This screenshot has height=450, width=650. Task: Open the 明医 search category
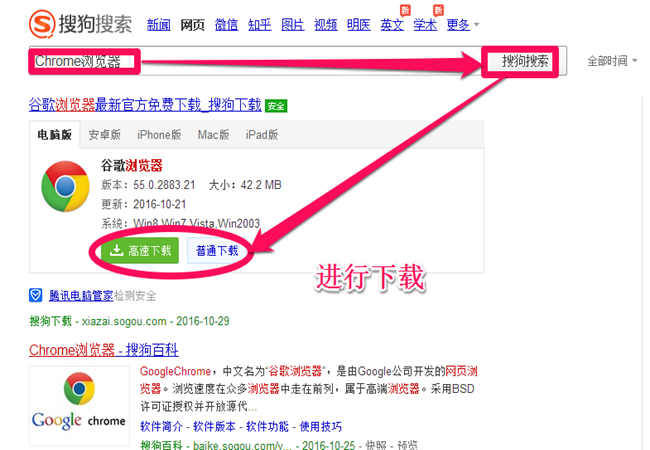tap(359, 25)
